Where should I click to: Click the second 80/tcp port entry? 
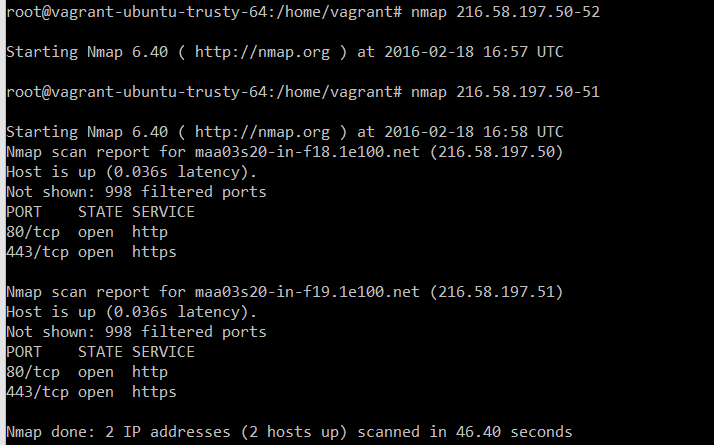33,373
